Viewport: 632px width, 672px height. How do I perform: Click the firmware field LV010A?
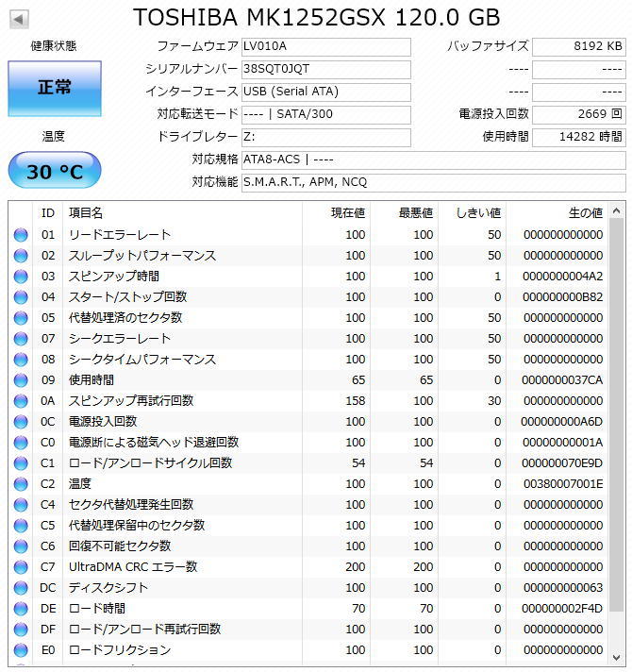[326, 46]
